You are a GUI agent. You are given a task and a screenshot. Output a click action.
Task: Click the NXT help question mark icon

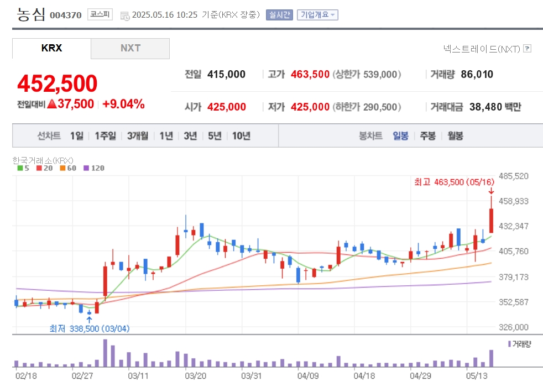[527, 49]
